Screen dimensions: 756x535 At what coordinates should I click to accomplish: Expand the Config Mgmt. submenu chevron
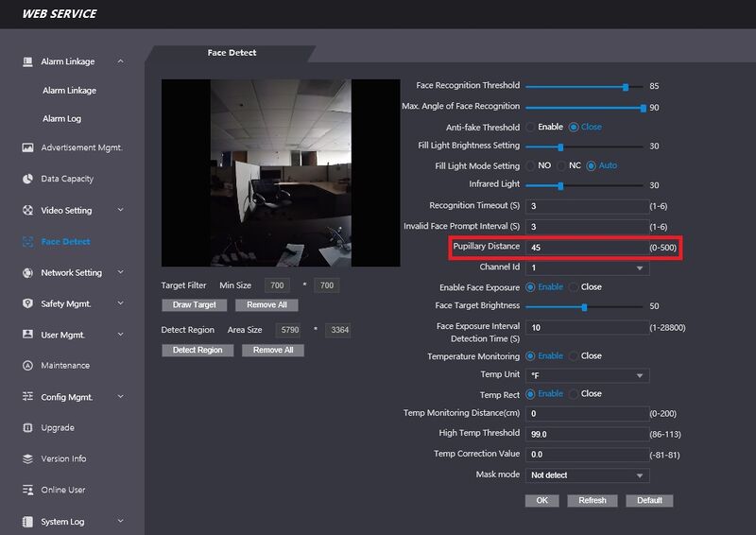tap(121, 397)
